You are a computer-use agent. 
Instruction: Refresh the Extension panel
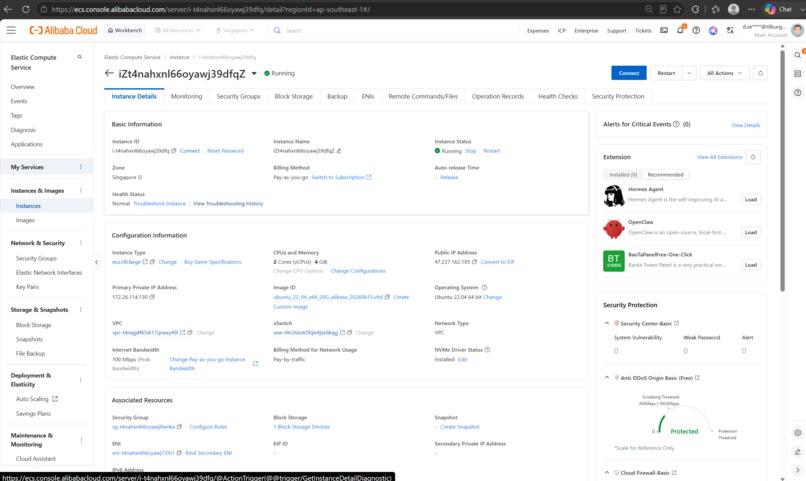tap(753, 157)
